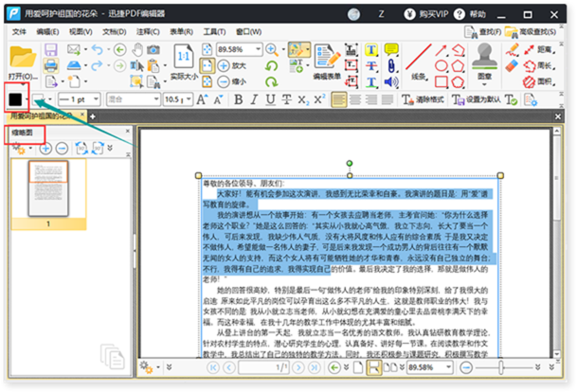
Task: Toggle Subscript formatting
Action: click(x=303, y=99)
